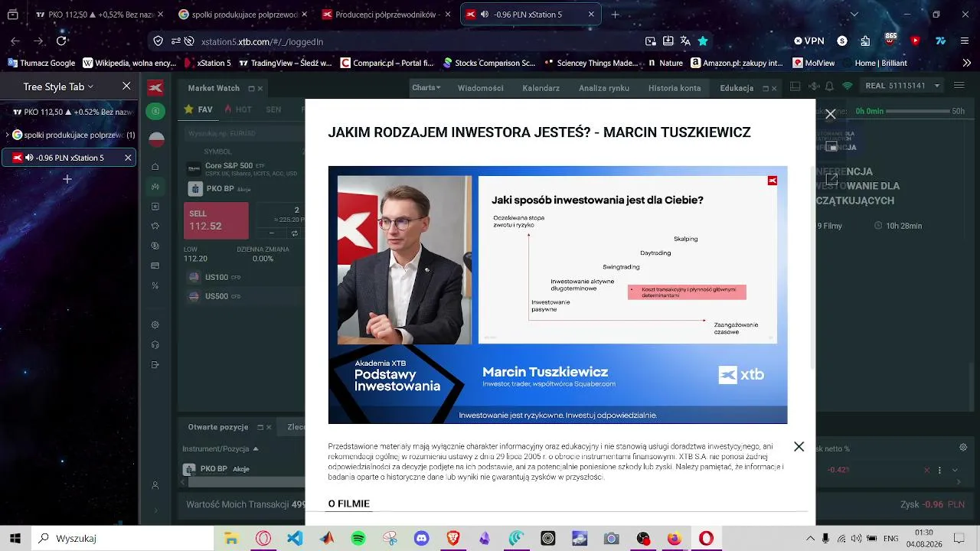Open browser VPN button
980x551 pixels.
tap(808, 41)
